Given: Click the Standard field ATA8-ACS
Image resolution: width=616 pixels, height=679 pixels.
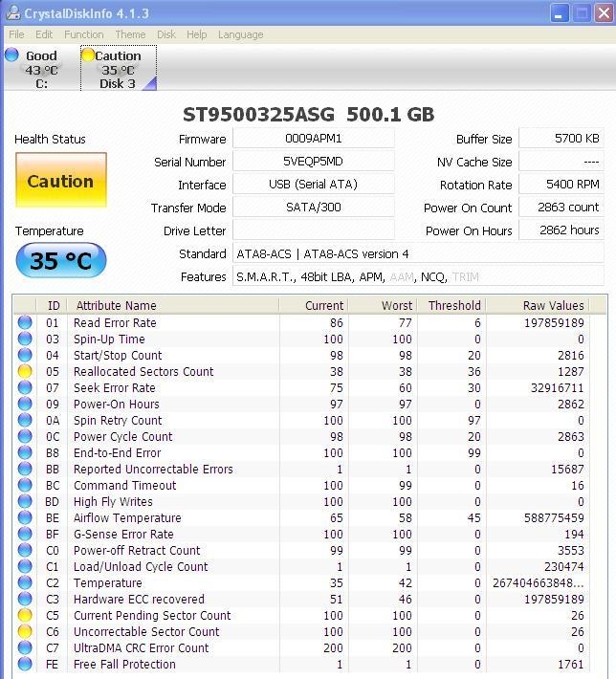Looking at the screenshot, I should pyautogui.click(x=418, y=253).
